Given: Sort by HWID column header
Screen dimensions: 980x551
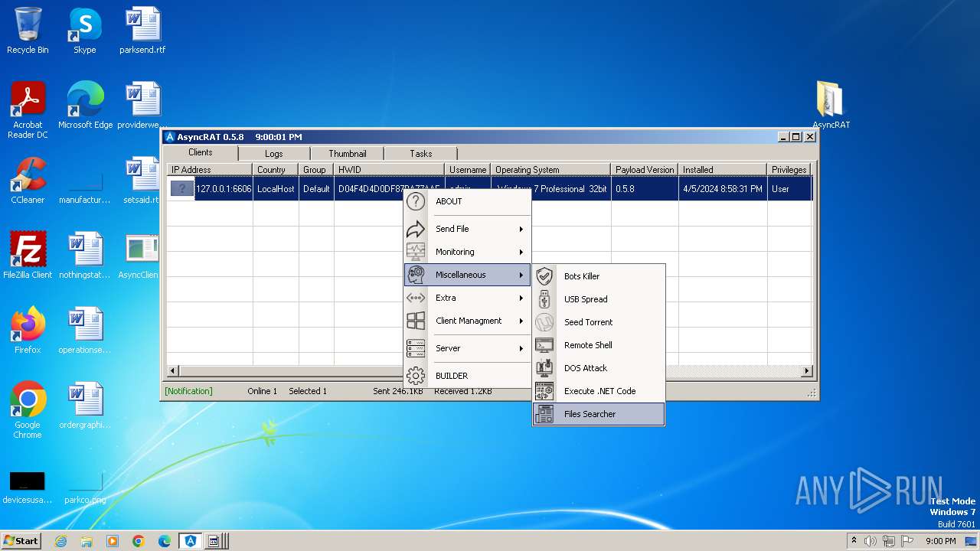Looking at the screenshot, I should click(389, 170).
